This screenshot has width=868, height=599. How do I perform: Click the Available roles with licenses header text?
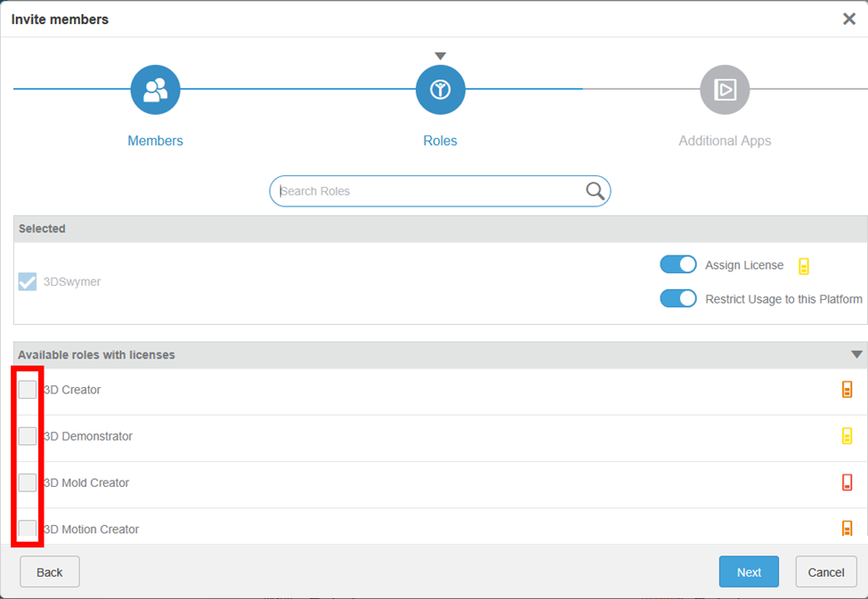point(96,355)
